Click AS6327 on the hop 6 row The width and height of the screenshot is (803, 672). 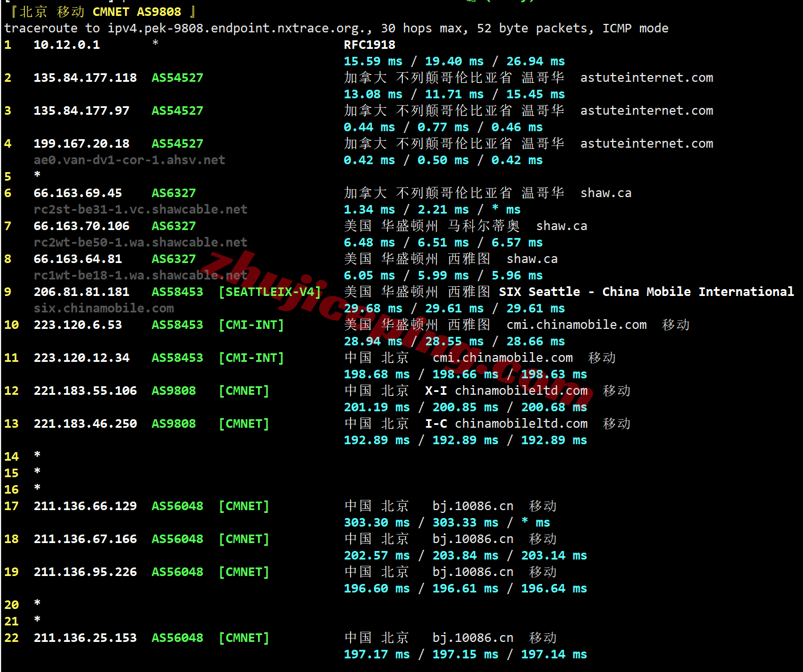[174, 193]
